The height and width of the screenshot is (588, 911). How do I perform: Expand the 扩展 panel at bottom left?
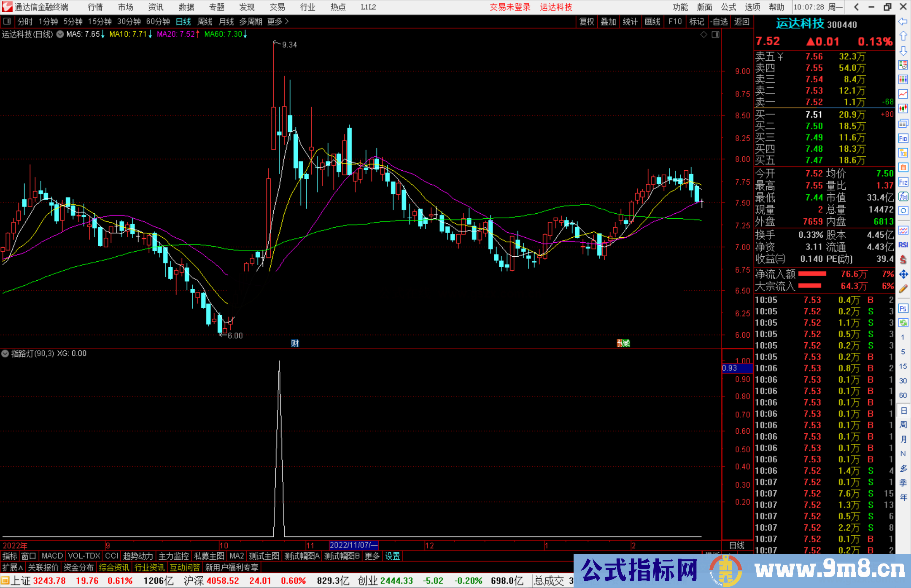[x=13, y=567]
